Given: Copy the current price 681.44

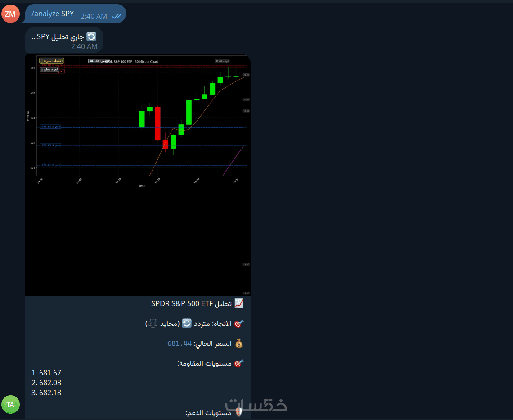Looking at the screenshot, I should (179, 343).
